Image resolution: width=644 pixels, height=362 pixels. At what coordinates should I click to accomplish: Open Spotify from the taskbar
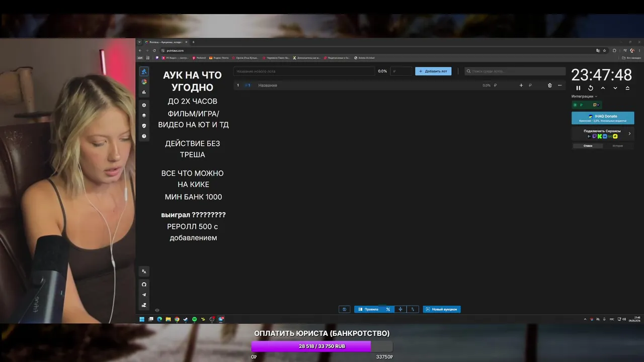click(195, 319)
